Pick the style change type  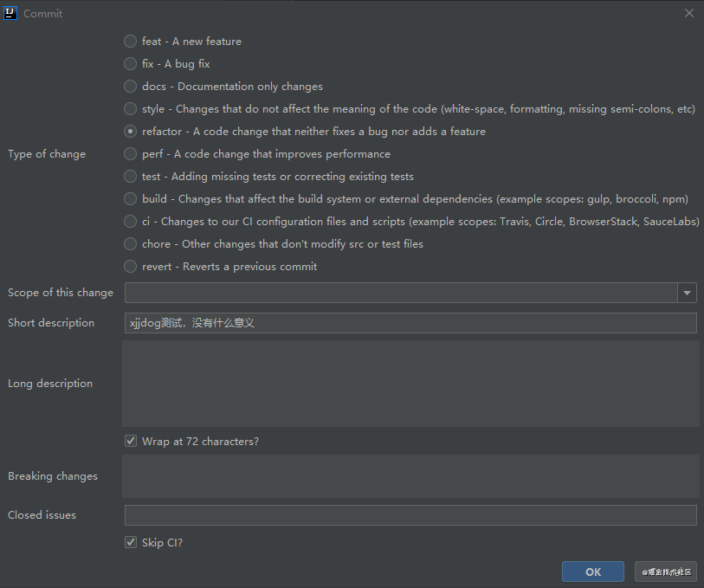(x=130, y=109)
